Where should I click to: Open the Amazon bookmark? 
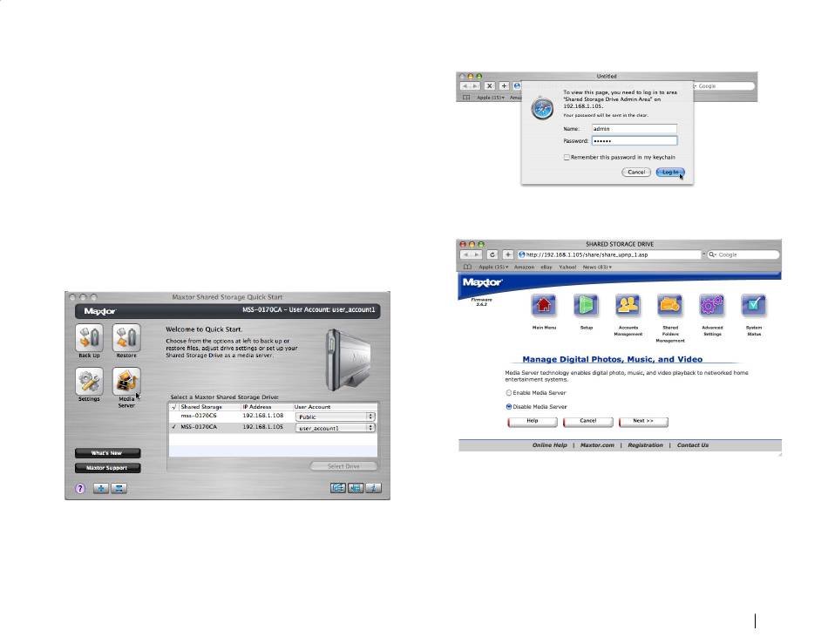pos(525,268)
